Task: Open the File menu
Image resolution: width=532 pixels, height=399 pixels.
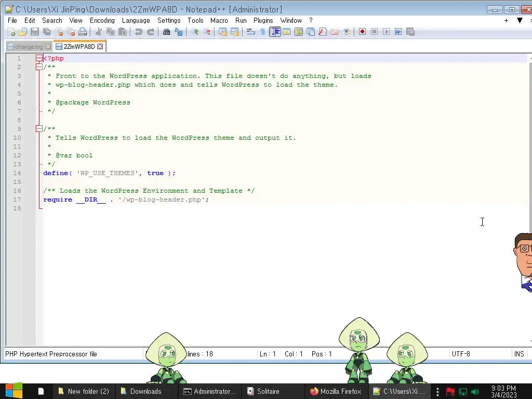Action: tap(12, 20)
